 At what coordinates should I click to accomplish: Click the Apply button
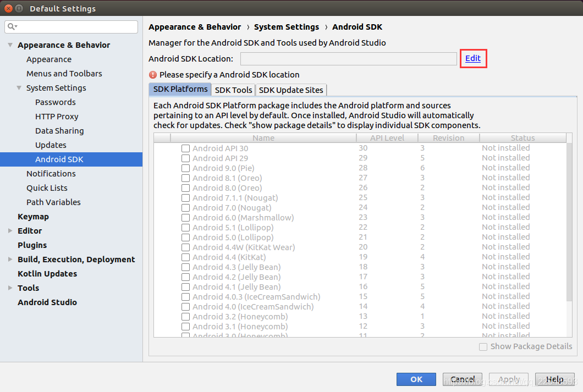509,379
